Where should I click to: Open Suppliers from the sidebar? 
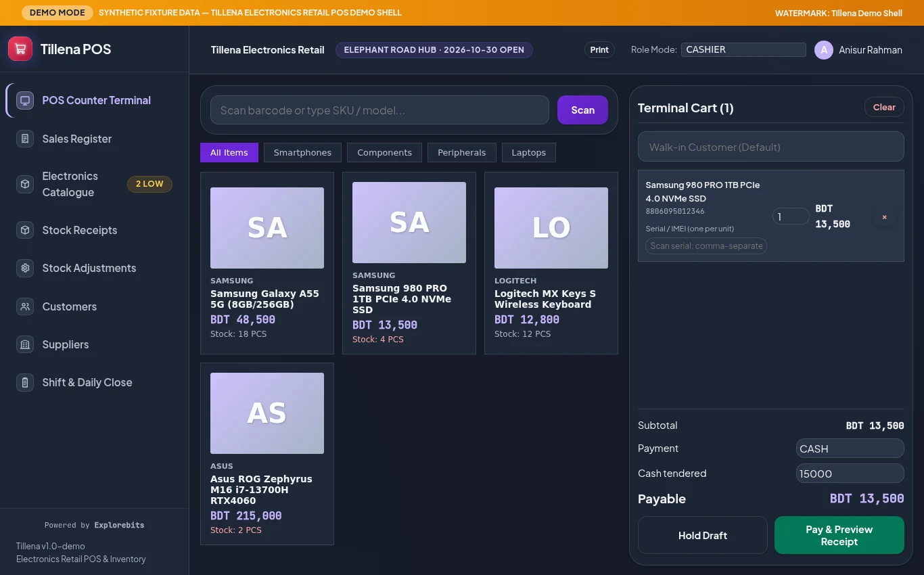[x=95, y=344]
